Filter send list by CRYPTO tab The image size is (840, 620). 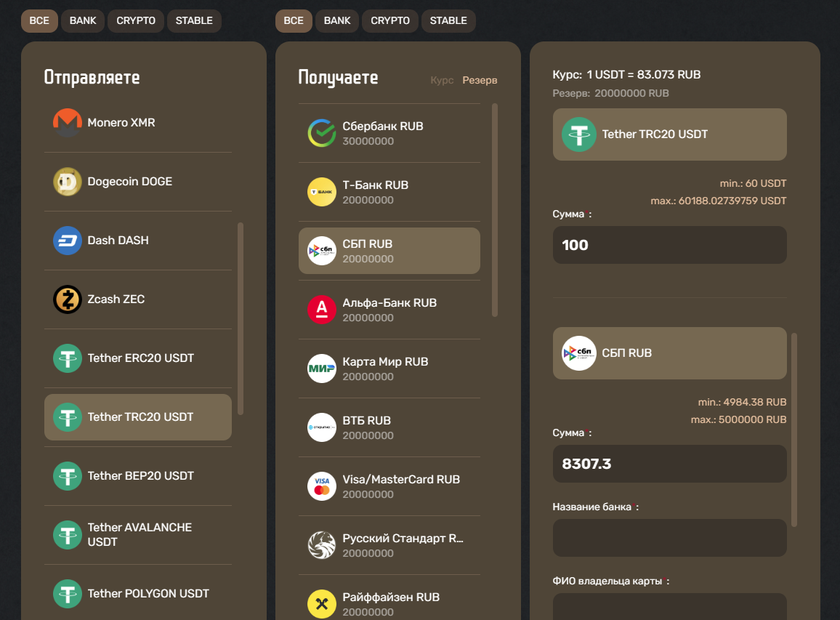pos(136,21)
